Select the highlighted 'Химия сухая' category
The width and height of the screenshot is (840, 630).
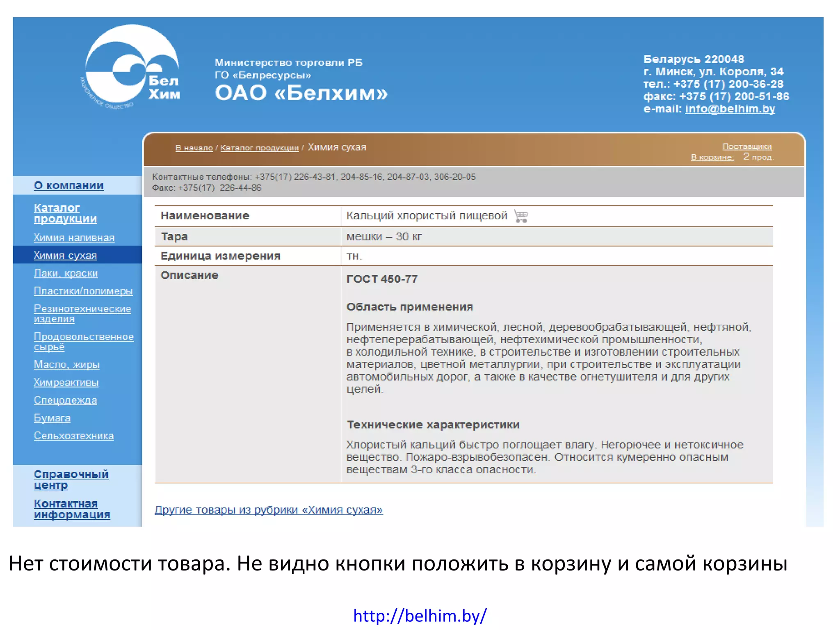pos(65,255)
